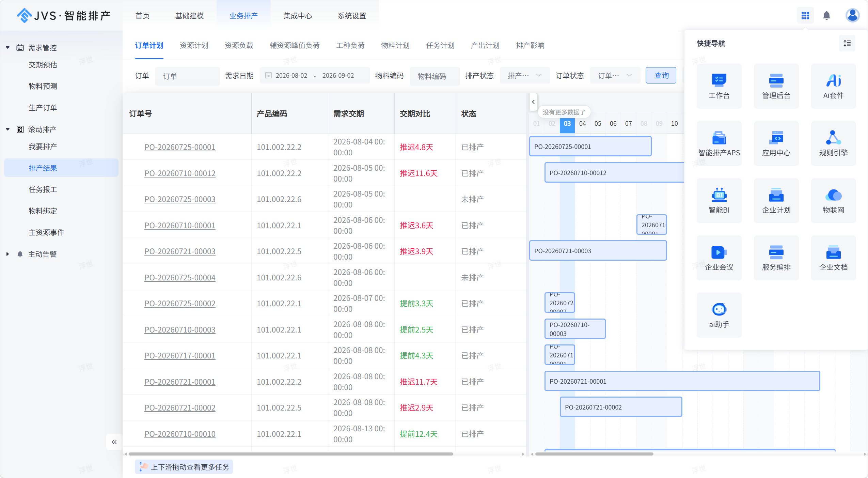Switch to the 资源负载 tab
Viewport: 868px width, 478px height.
(x=239, y=45)
